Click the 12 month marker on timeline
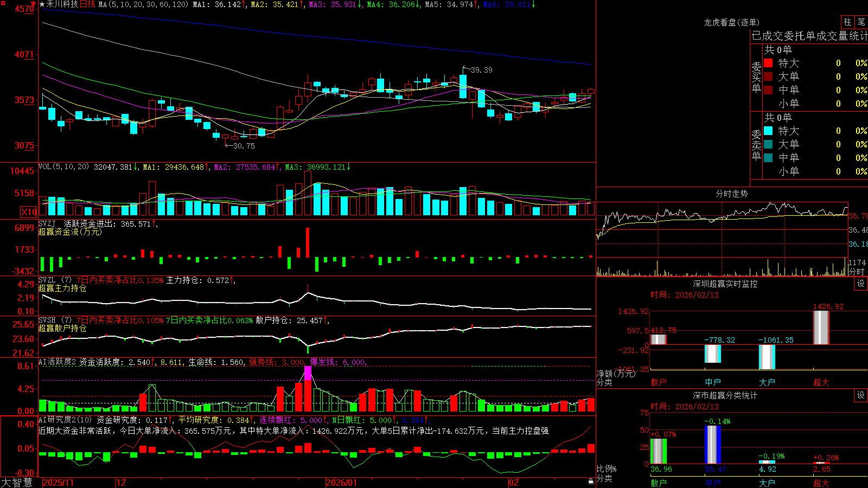The image size is (868, 488). [x=122, y=483]
